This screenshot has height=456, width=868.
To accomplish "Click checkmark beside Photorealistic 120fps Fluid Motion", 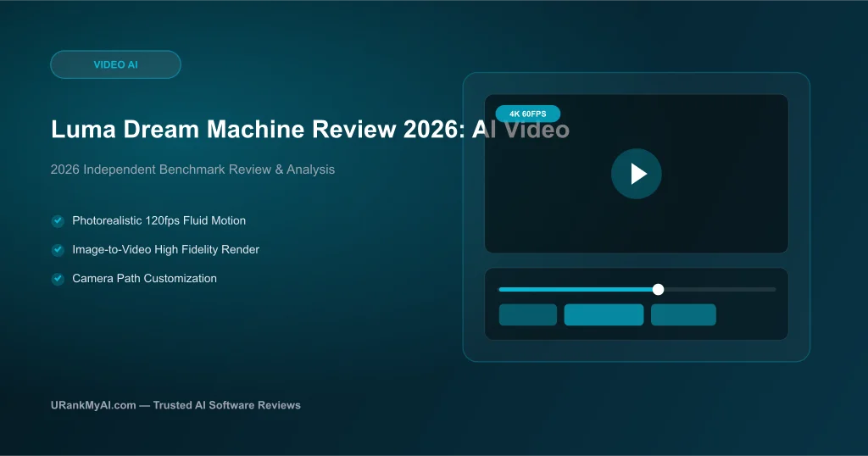I will coord(58,221).
